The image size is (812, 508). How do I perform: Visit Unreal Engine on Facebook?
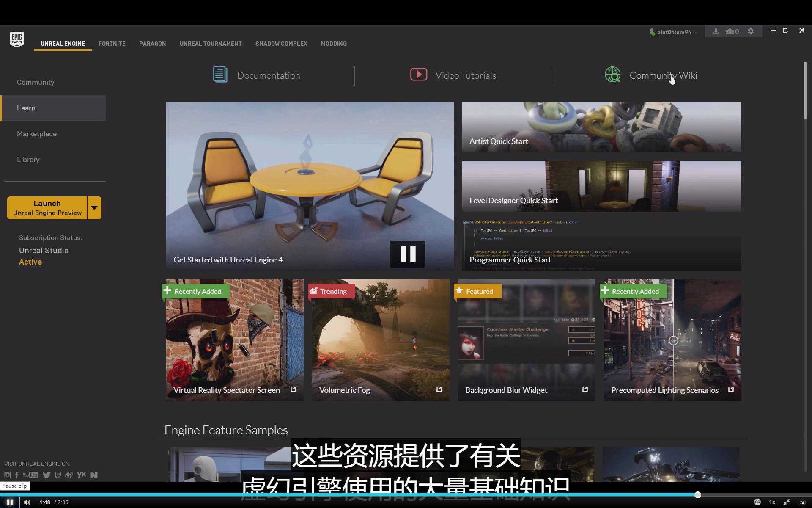click(17, 475)
